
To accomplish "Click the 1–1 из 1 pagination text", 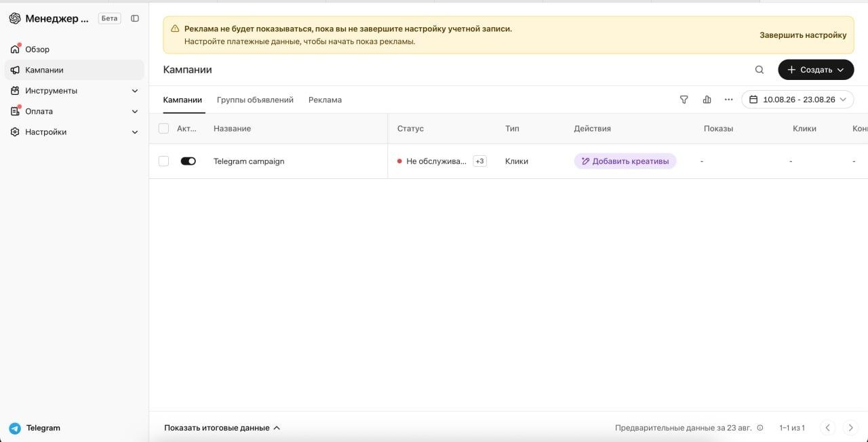I will point(791,428).
